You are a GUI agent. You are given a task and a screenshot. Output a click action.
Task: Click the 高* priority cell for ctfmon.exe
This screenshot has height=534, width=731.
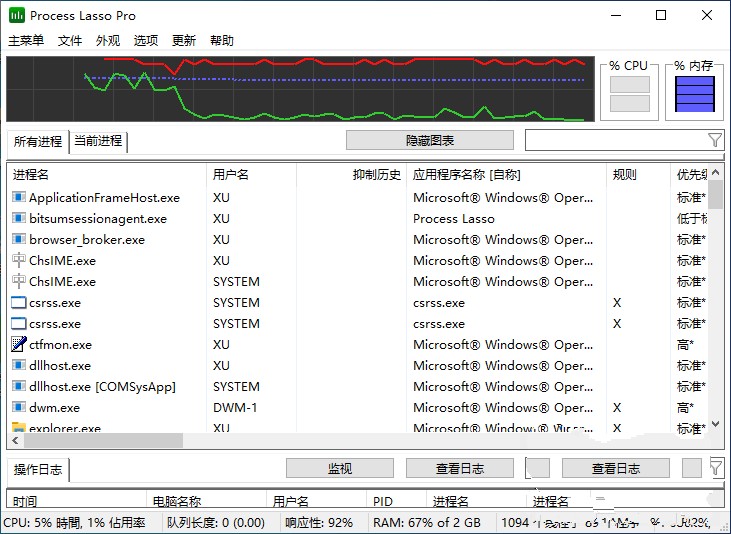(685, 345)
